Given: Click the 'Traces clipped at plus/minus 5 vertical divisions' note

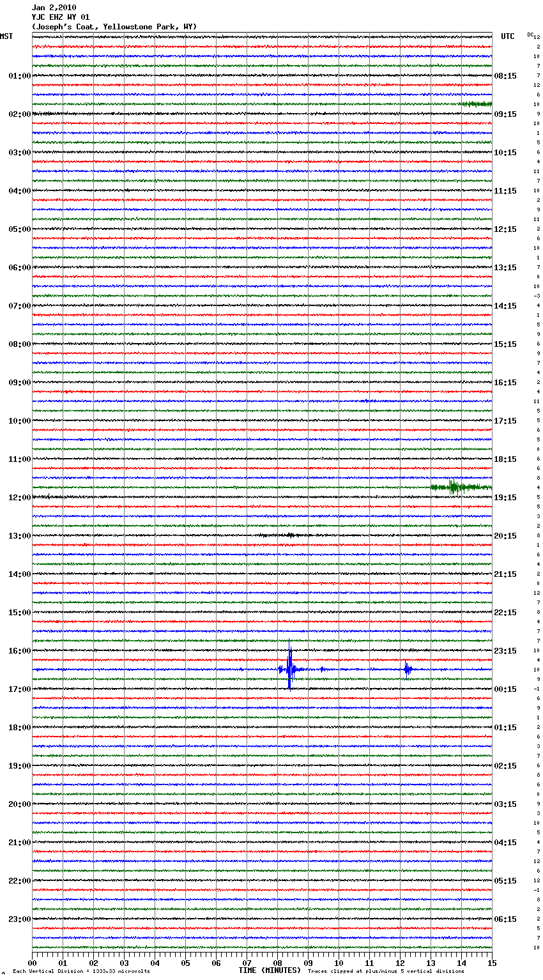Looking at the screenshot, I should (x=386, y=972).
